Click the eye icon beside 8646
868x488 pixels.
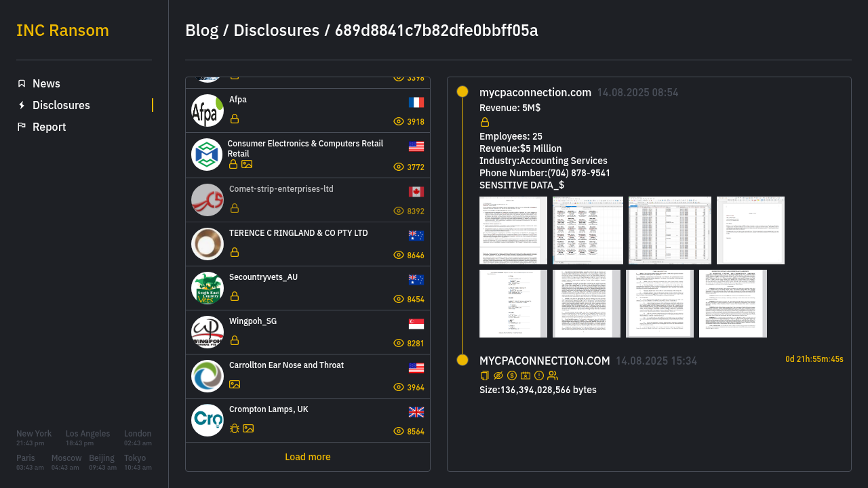coord(399,255)
